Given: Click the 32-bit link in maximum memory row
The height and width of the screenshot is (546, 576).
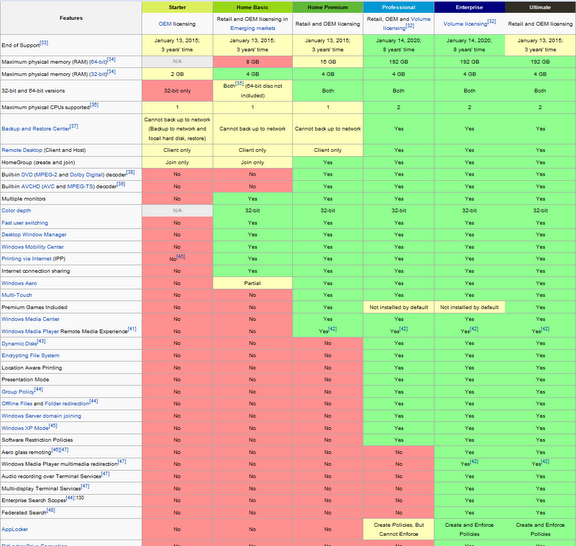Looking at the screenshot, I should pos(98,74).
